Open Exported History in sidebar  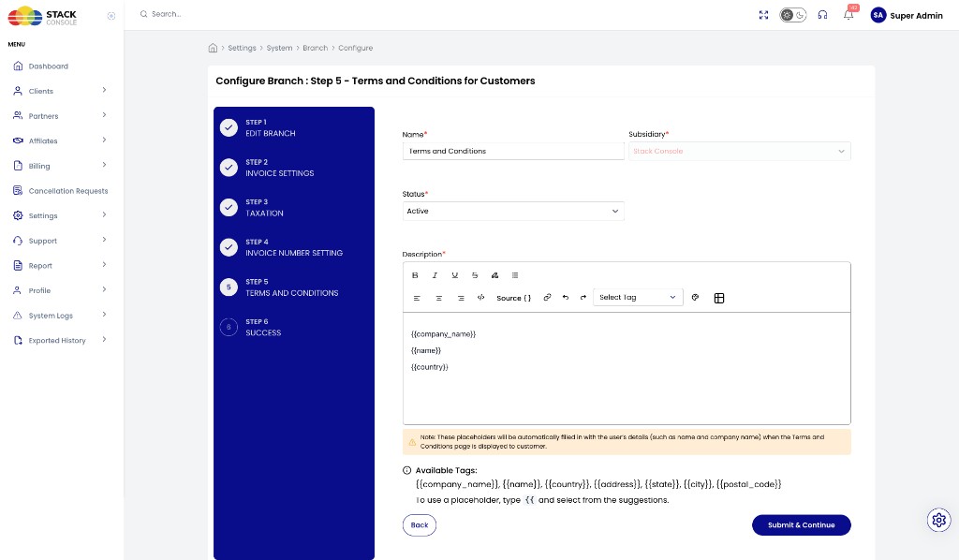(x=57, y=341)
